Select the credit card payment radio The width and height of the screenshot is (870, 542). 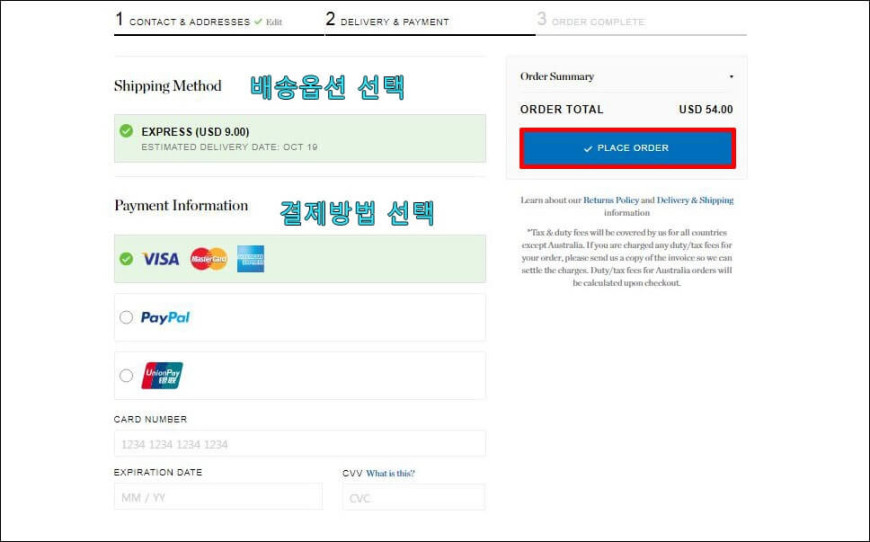[x=127, y=259]
